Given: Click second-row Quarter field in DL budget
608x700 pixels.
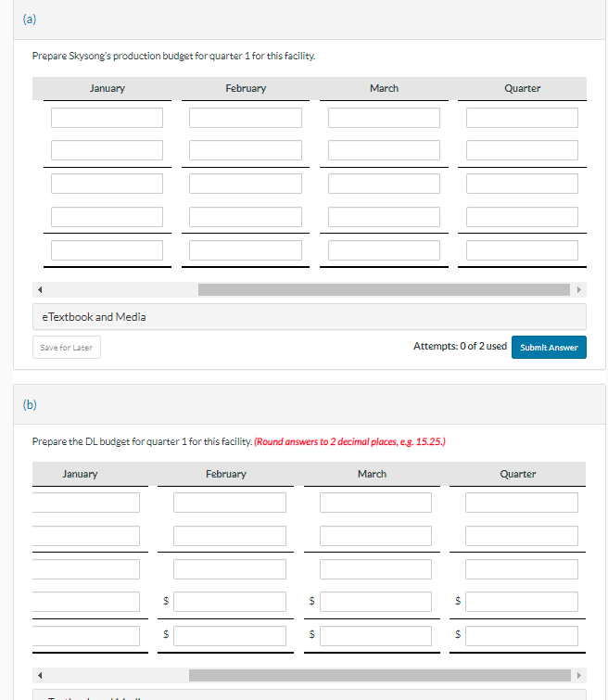Looking at the screenshot, I should (522, 536).
